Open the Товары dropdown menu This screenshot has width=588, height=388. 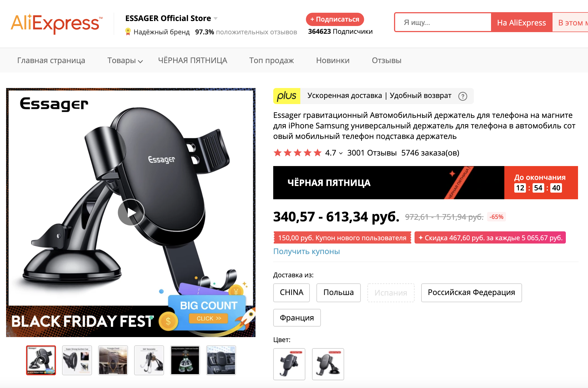(x=125, y=60)
